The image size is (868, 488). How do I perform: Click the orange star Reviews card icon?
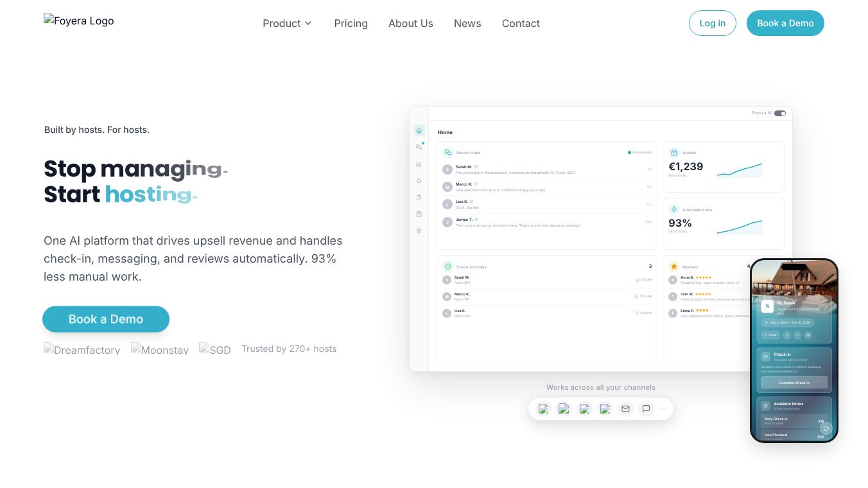point(674,266)
